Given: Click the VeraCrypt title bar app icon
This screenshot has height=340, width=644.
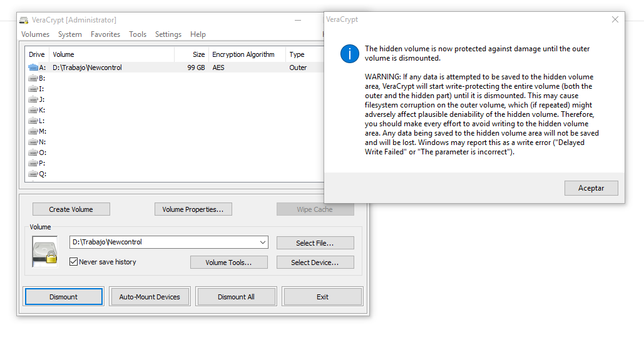Looking at the screenshot, I should [24, 20].
